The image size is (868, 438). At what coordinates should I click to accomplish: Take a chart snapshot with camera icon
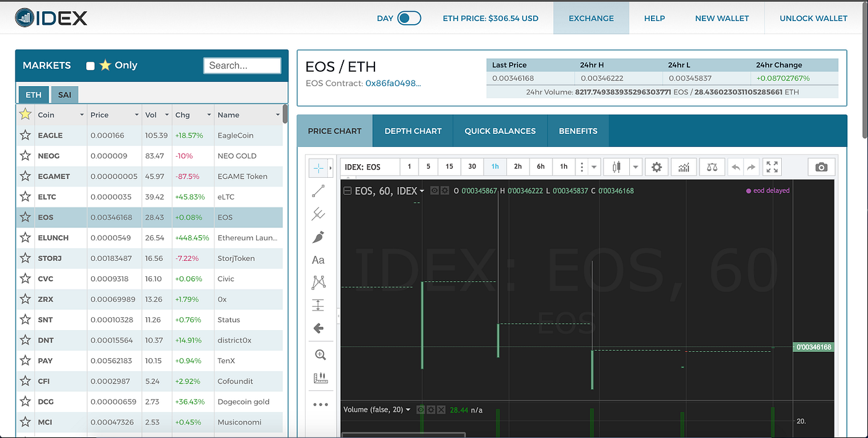pyautogui.click(x=821, y=167)
